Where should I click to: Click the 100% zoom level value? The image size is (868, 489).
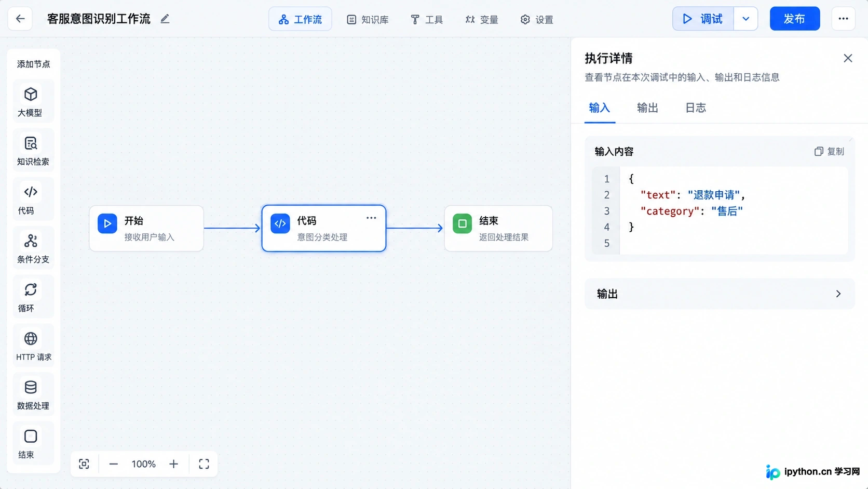[144, 464]
